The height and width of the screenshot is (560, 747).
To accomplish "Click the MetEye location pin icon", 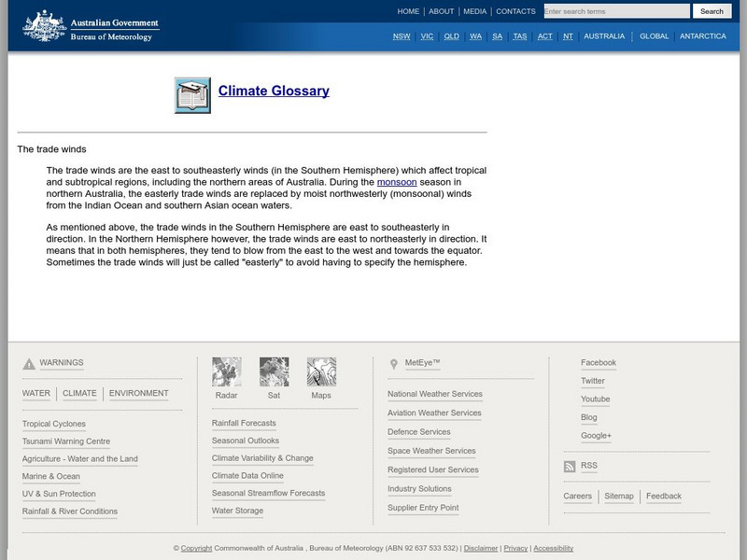I will (391, 363).
